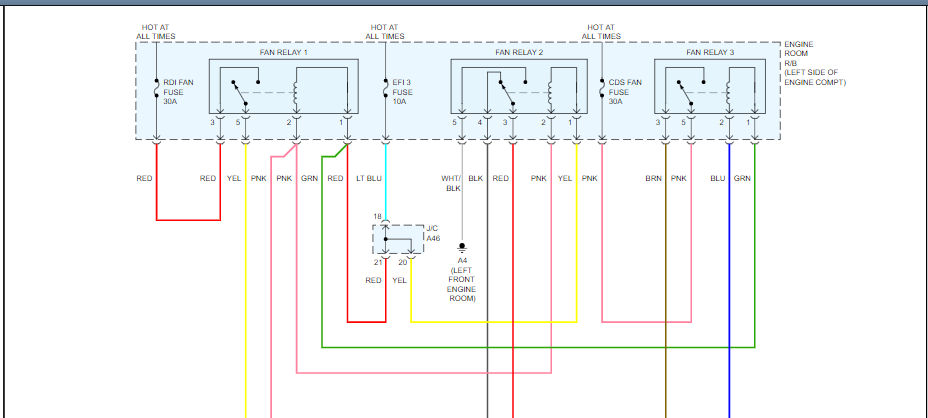Viewport: 928px width, 418px height.
Task: Click the FAN RELAY 3 title label
Action: [710, 53]
